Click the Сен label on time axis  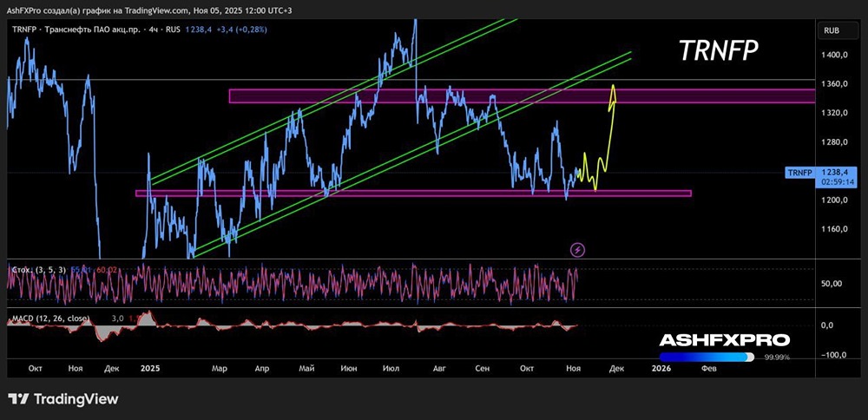(x=482, y=368)
